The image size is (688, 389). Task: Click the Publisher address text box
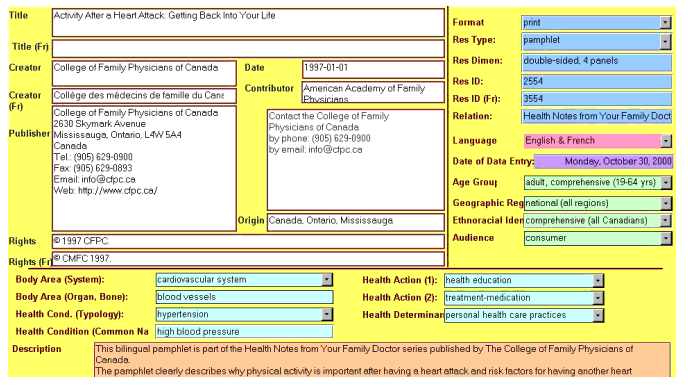tap(144, 168)
